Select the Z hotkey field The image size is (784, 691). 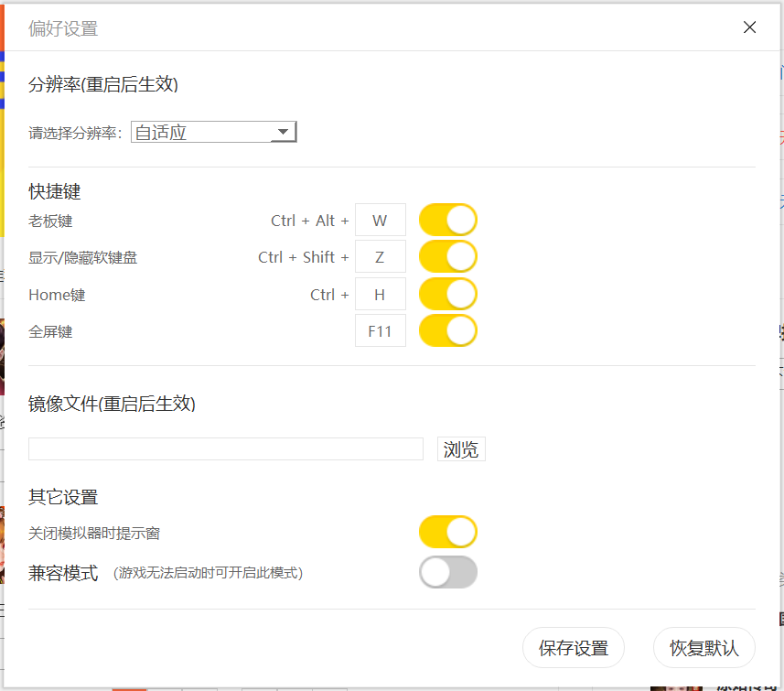click(x=380, y=257)
